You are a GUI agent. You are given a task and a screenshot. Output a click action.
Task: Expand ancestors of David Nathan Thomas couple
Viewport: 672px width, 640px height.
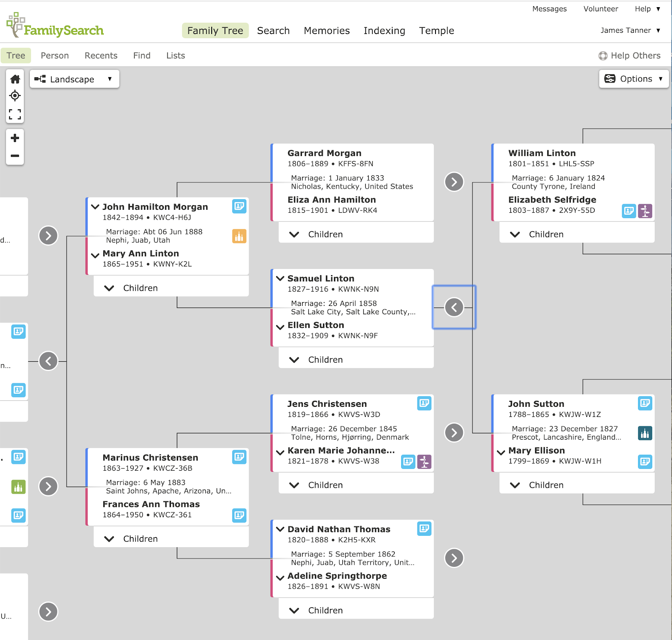pyautogui.click(x=454, y=558)
